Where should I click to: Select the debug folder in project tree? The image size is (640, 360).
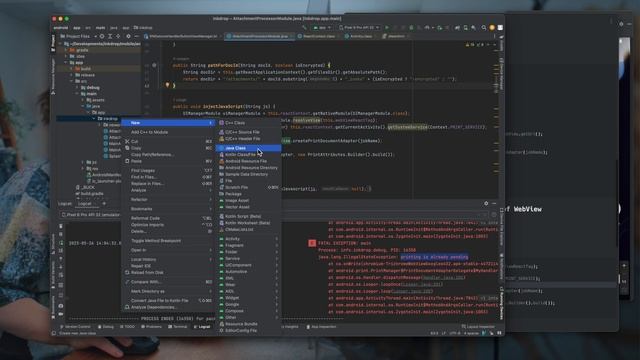pyautogui.click(x=93, y=87)
